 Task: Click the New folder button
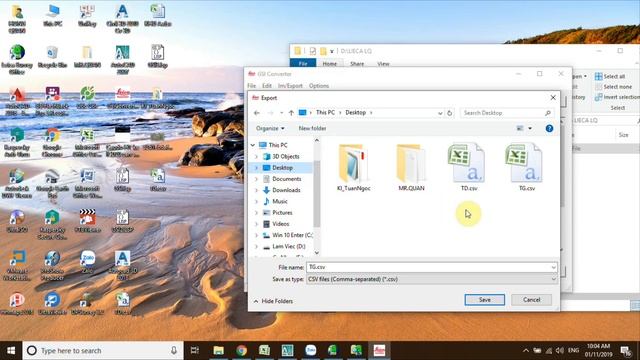pyautogui.click(x=312, y=128)
